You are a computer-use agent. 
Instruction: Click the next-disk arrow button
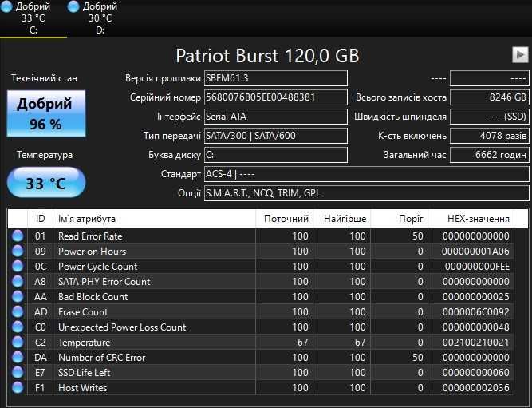point(520,55)
